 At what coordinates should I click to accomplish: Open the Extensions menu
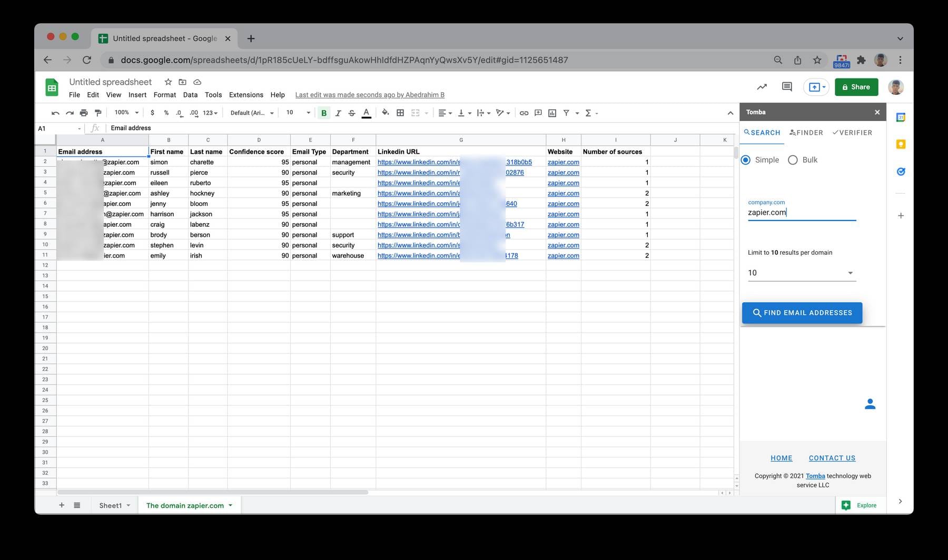point(246,95)
